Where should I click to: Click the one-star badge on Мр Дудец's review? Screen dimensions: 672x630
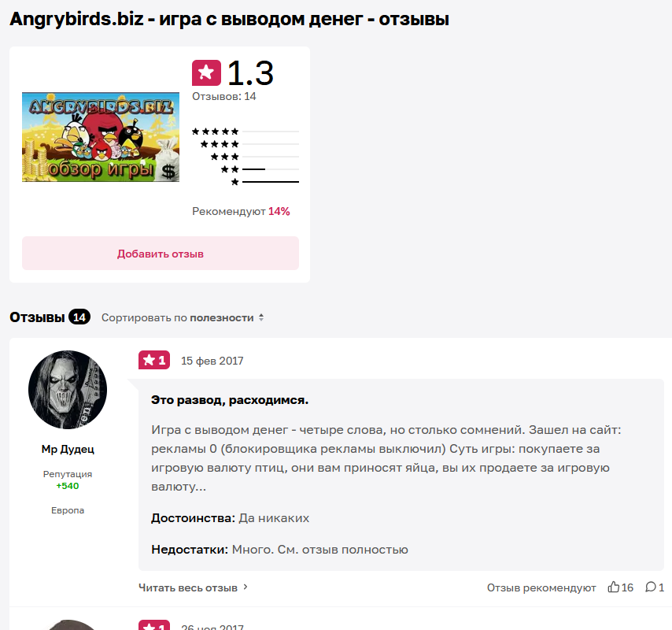(x=154, y=360)
